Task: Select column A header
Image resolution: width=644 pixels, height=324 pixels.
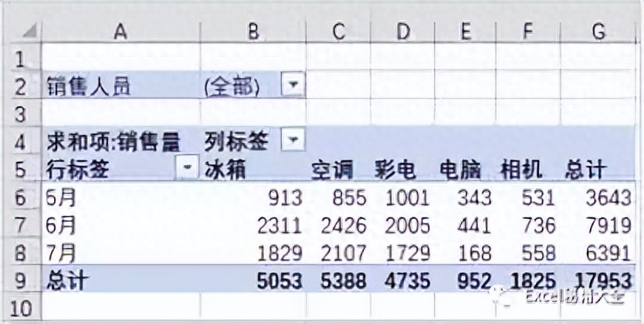Action: [x=120, y=32]
